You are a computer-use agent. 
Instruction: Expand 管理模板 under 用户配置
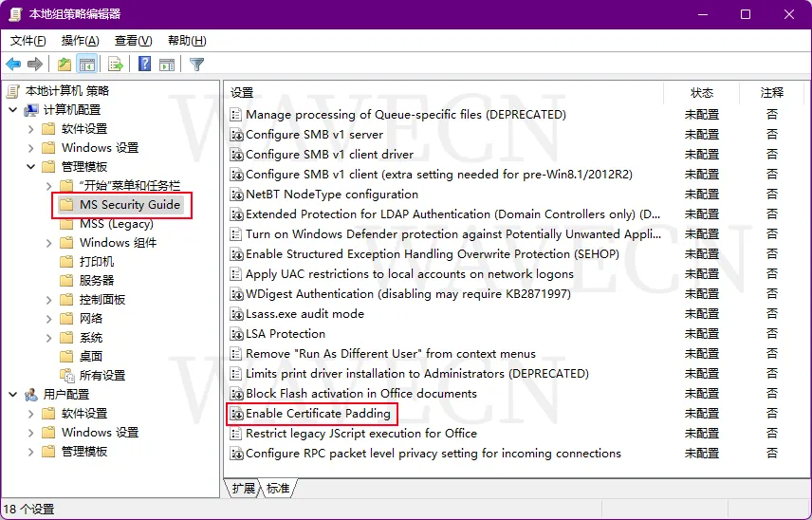coord(30,452)
